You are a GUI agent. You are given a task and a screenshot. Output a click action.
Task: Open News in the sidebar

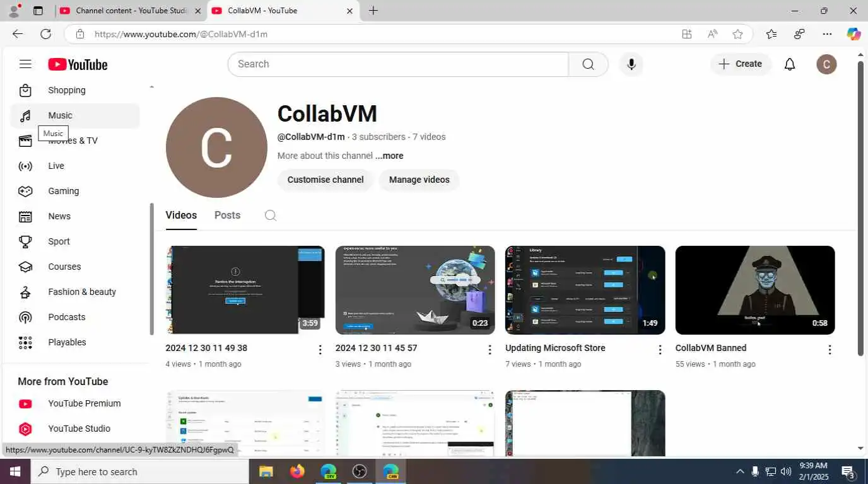pos(74,216)
